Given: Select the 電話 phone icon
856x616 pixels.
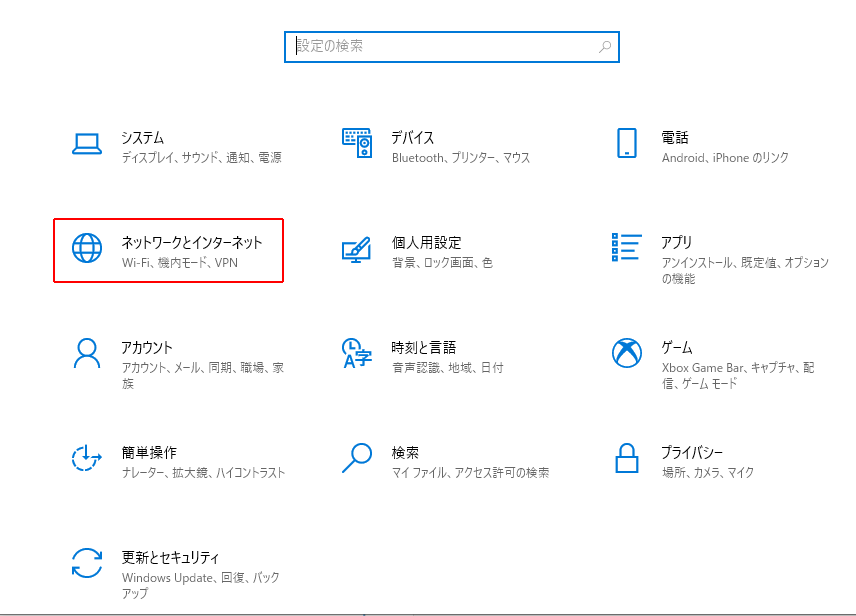Looking at the screenshot, I should pyautogui.click(x=627, y=144).
